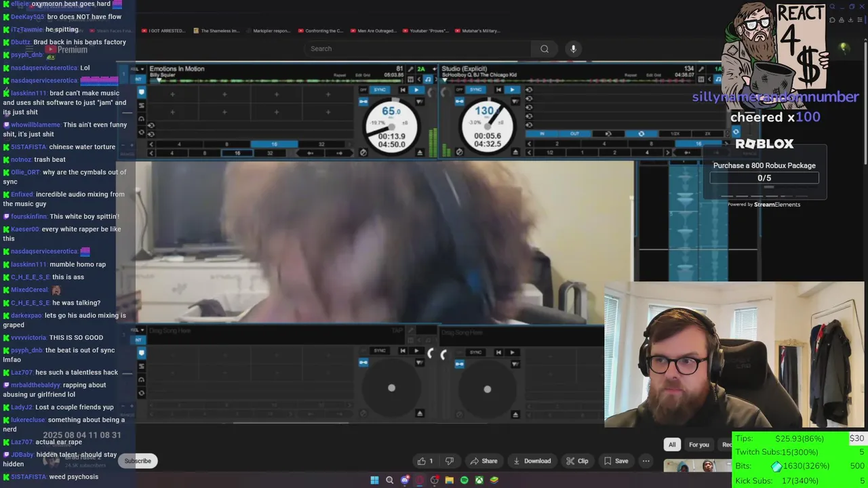Open the Windows Start menu
Screen dimensions: 868x488
tap(374, 480)
